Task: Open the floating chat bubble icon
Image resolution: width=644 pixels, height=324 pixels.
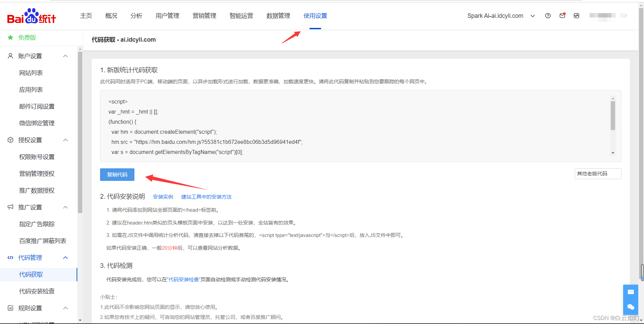Action: (631, 307)
